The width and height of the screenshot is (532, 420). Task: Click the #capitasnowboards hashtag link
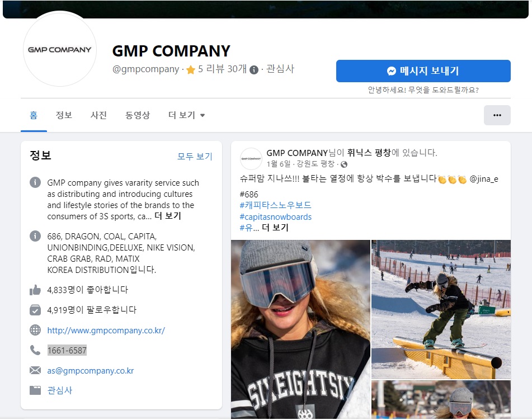click(x=275, y=216)
